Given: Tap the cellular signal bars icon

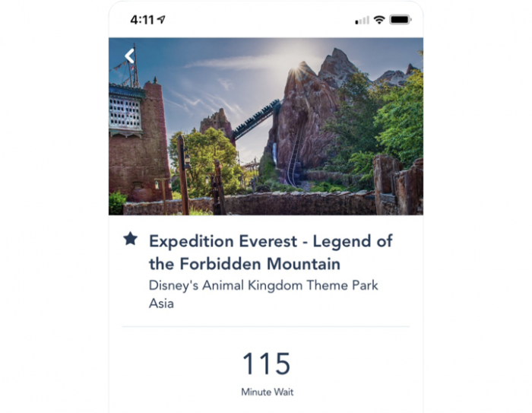Looking at the screenshot, I should click(362, 20).
